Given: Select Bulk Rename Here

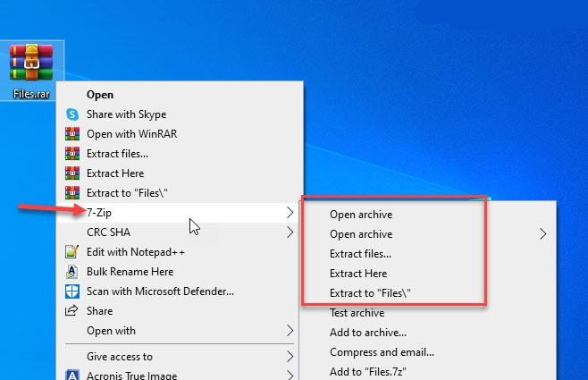Looking at the screenshot, I should [180, 272].
